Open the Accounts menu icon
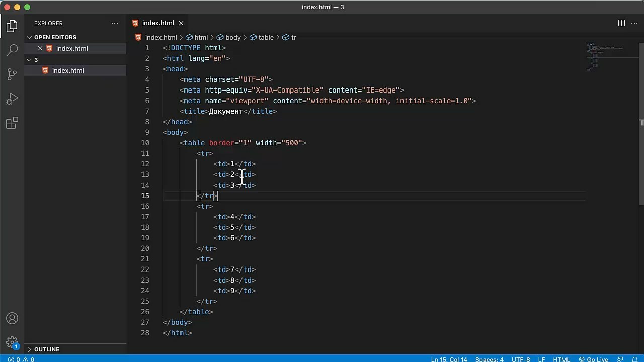Viewport: 644px width, 362px height. (x=12, y=318)
